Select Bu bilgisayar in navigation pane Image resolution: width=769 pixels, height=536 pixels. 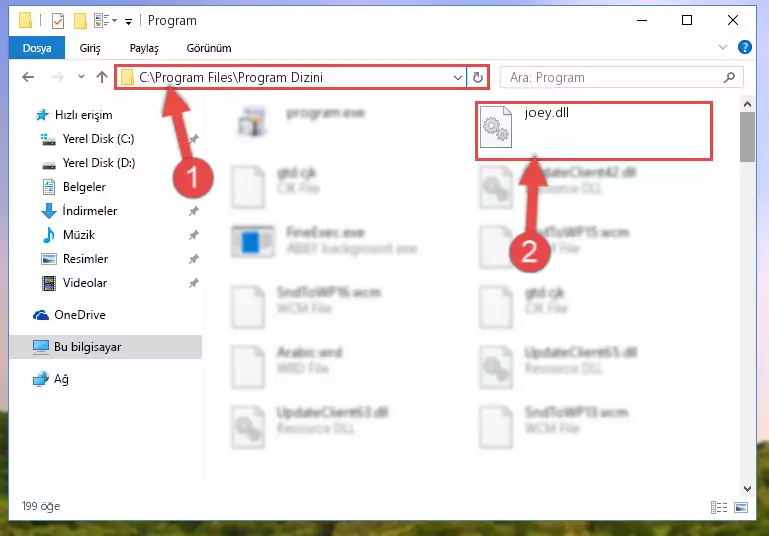pyautogui.click(x=105, y=347)
